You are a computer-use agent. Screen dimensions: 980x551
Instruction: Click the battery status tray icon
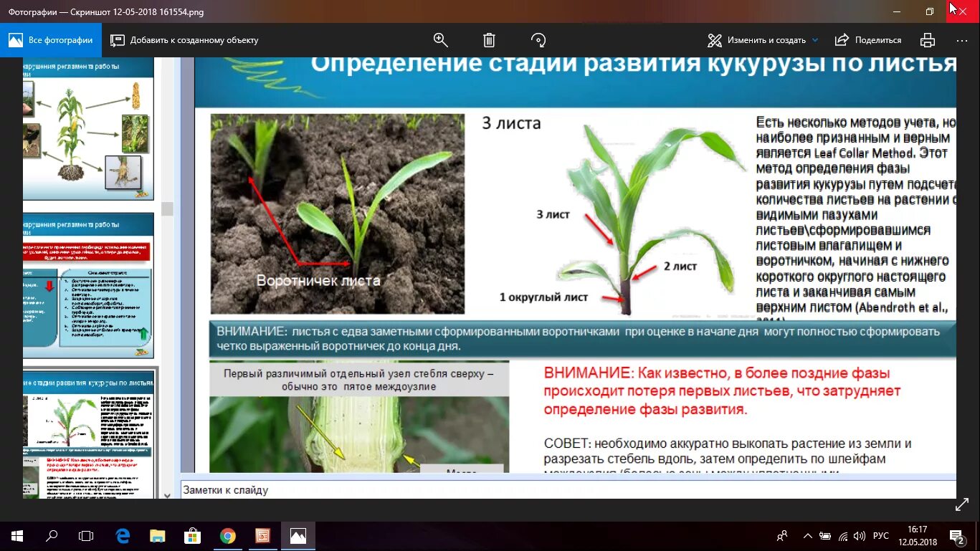[825, 535]
